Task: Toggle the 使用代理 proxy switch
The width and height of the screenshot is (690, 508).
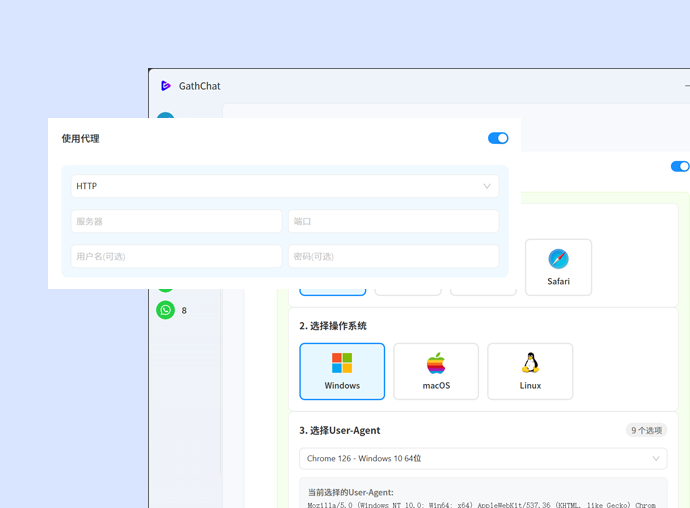Action: tap(497, 138)
